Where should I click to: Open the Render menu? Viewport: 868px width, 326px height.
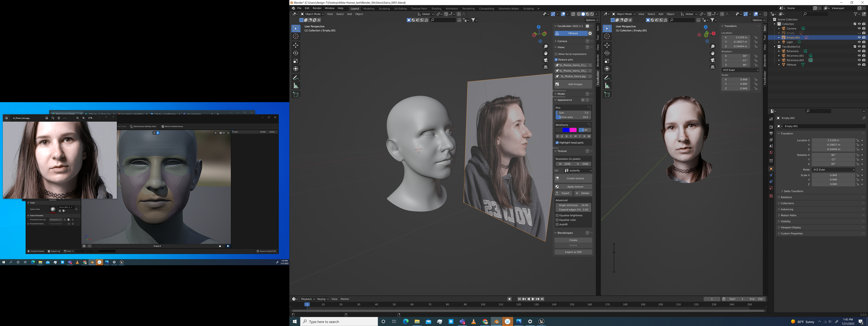tap(317, 8)
